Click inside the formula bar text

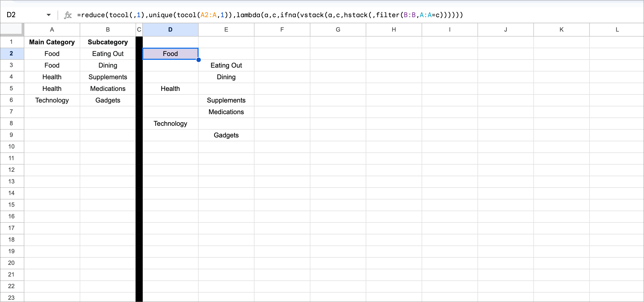(270, 15)
